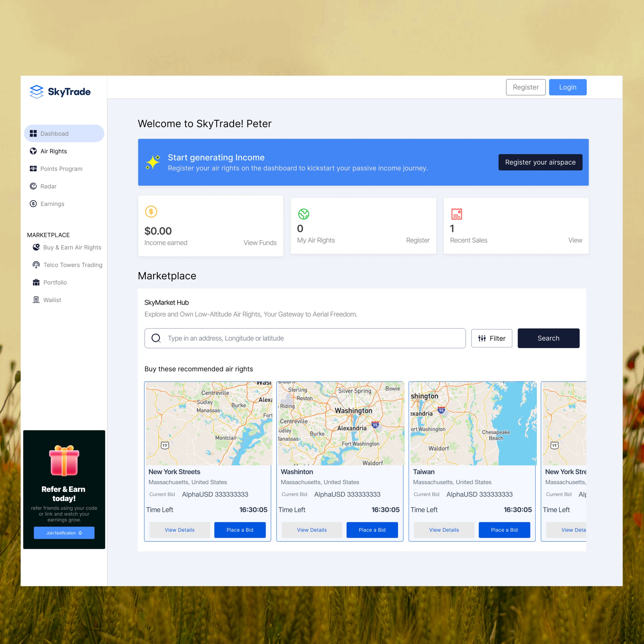This screenshot has width=644, height=644.
Task: Place a Bid on Taiwan listing
Action: coord(504,530)
